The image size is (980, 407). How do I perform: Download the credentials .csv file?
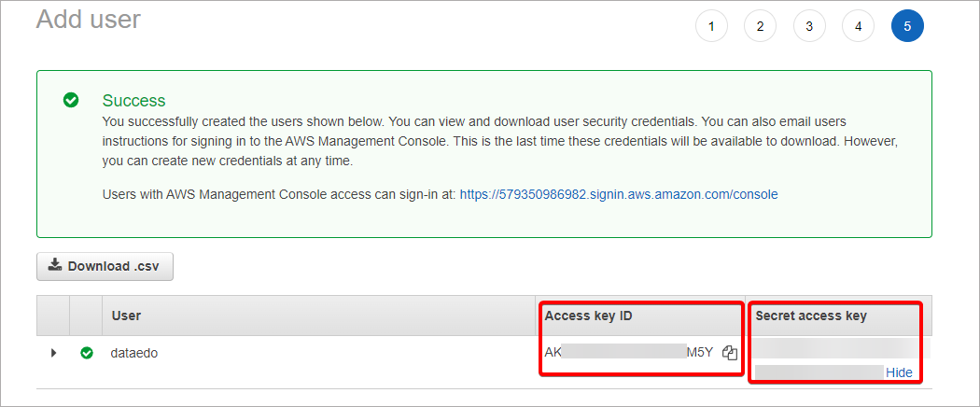[105, 266]
